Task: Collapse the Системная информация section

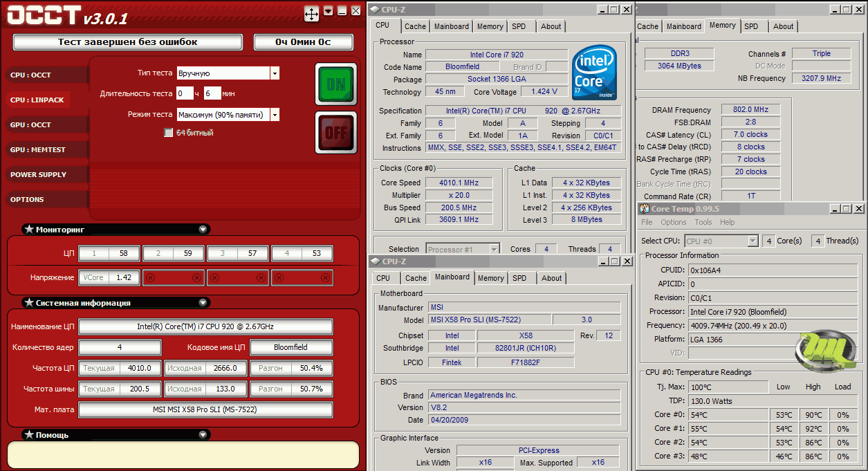Action: pos(203,302)
